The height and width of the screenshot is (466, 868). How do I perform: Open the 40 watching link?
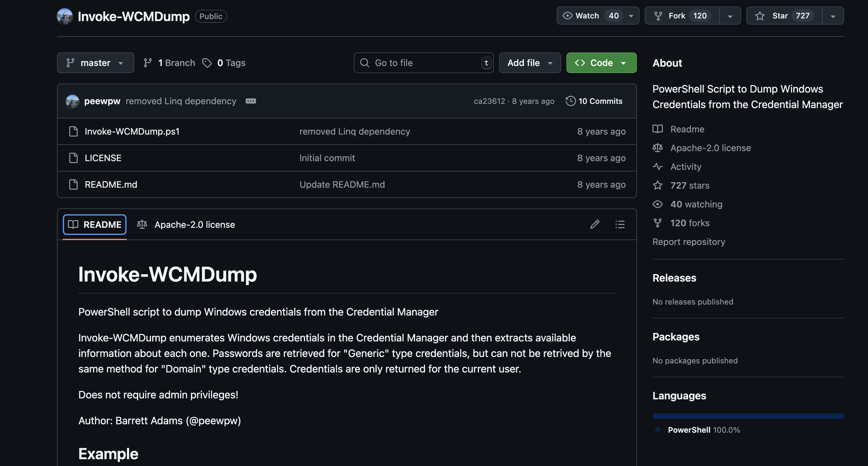click(696, 204)
